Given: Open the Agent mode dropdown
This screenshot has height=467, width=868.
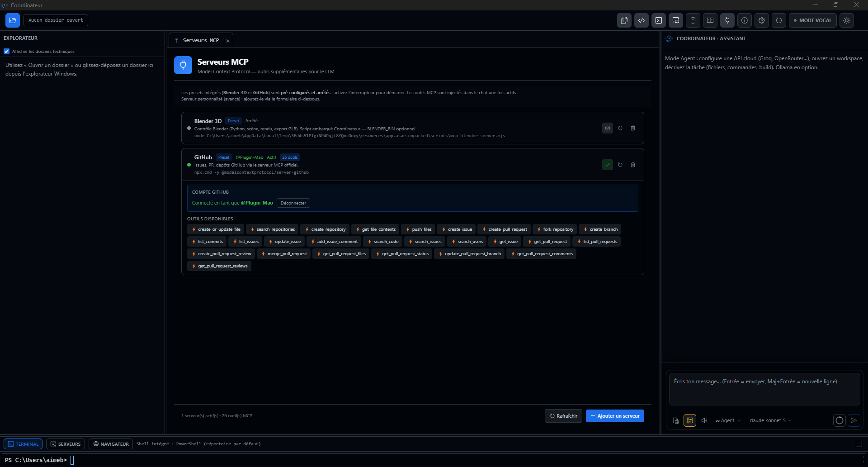Looking at the screenshot, I should tap(728, 420).
